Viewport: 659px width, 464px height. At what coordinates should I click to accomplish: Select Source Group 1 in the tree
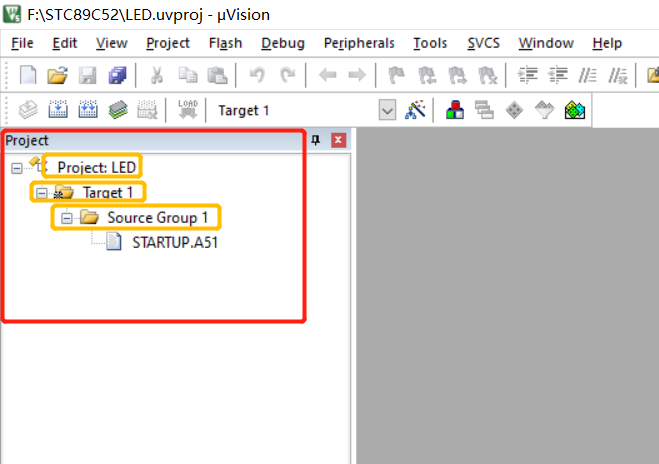tap(158, 218)
